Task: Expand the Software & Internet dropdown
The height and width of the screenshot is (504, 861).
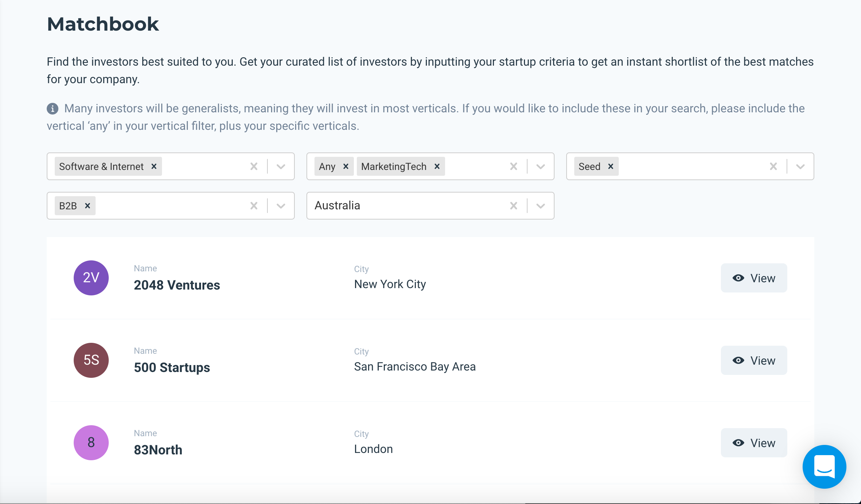Action: [x=281, y=166]
